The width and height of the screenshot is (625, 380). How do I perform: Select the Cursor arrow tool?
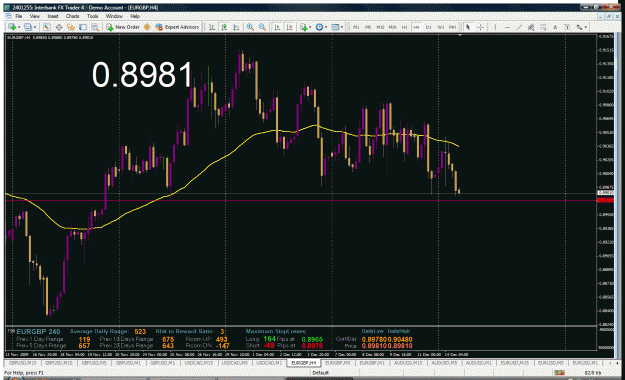point(468,27)
